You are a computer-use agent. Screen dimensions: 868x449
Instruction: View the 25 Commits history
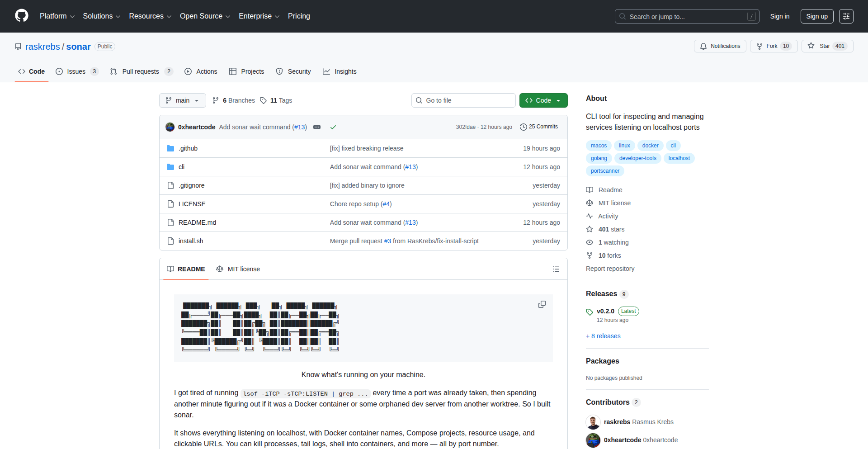[539, 127]
